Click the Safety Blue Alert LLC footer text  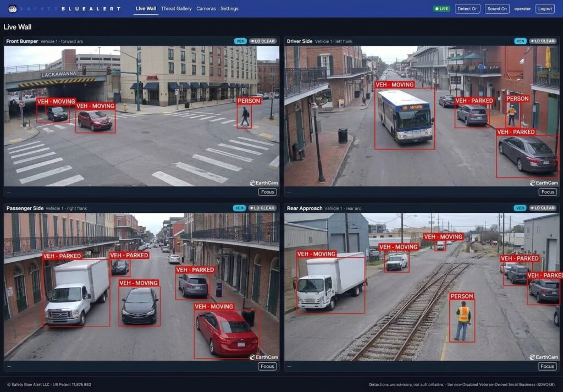point(49,384)
